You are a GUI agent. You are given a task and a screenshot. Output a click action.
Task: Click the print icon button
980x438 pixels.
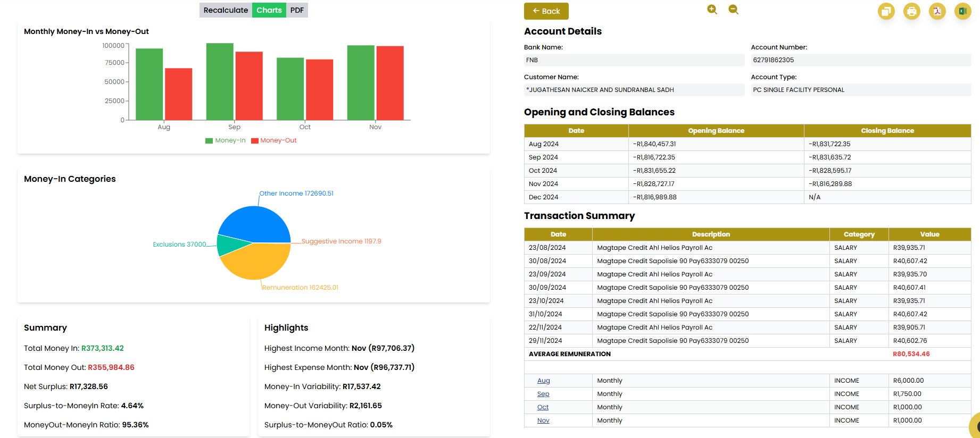pyautogui.click(x=911, y=11)
